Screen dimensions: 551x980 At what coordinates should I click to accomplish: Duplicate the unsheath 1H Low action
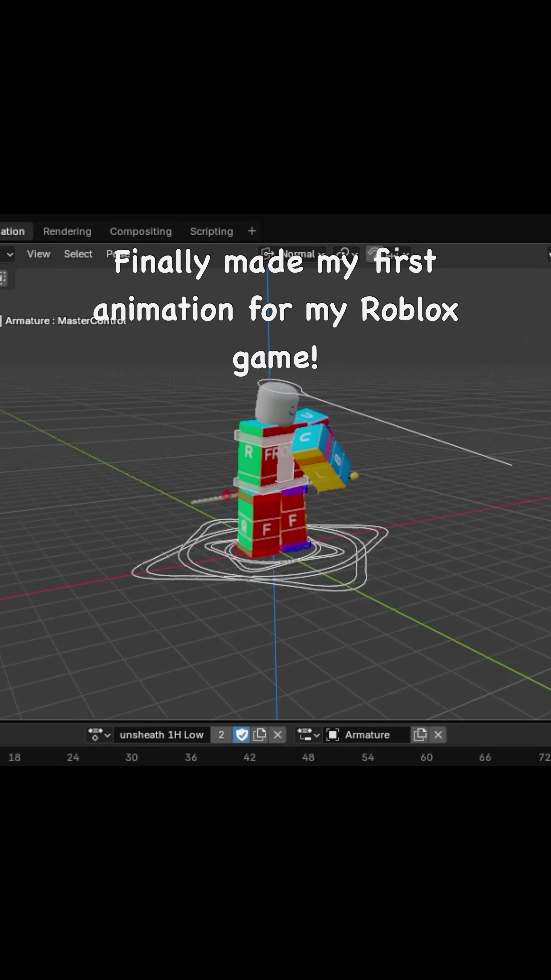(x=260, y=735)
